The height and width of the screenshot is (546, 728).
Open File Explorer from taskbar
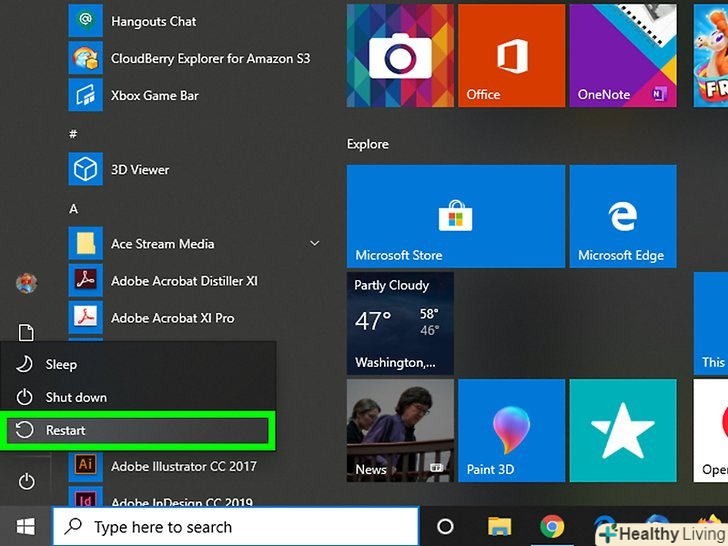499,527
